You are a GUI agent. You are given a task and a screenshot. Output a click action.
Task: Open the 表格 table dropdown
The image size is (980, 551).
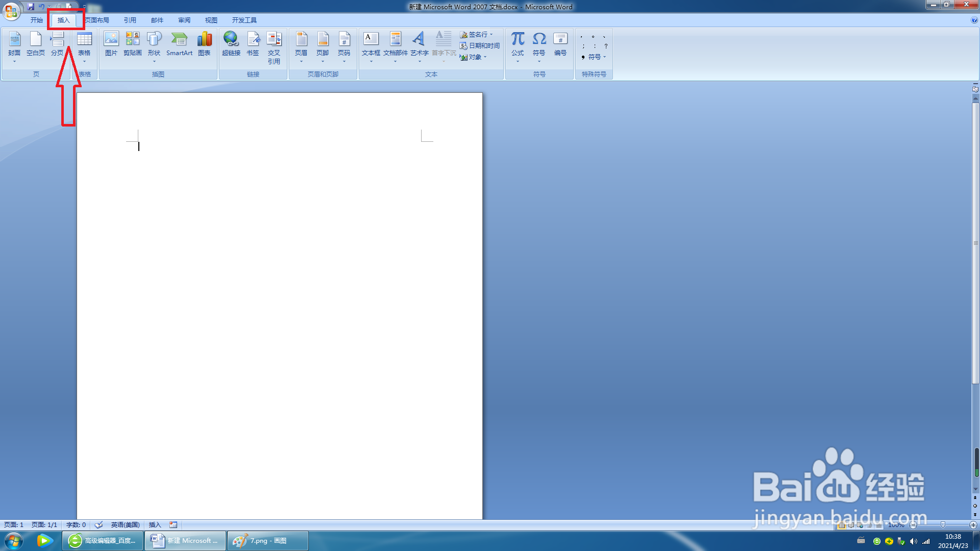pos(84,47)
